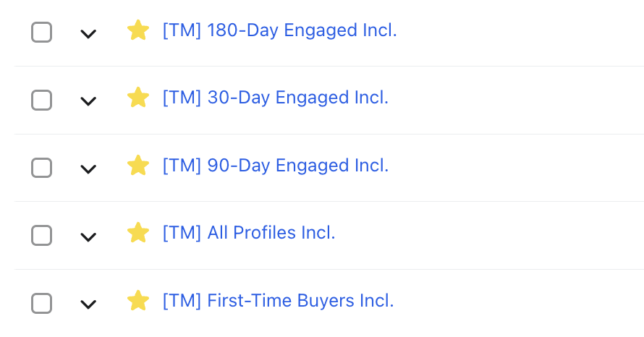Check the box for 30-Day Engaged Incl.
644x337 pixels.
42,100
